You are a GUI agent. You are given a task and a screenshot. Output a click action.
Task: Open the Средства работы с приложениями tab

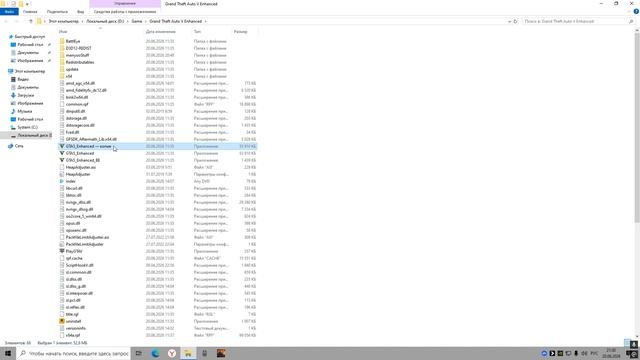[125, 11]
